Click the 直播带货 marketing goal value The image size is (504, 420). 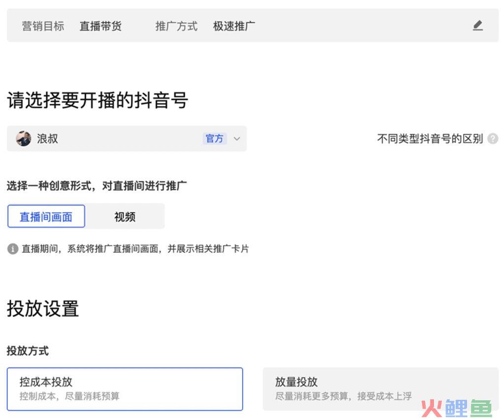pos(100,26)
